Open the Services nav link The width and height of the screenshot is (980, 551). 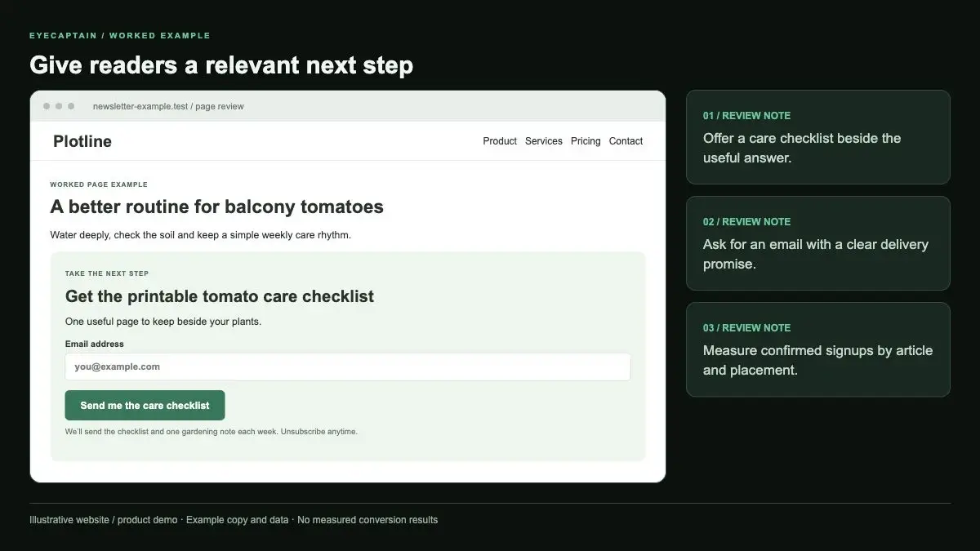tap(544, 141)
